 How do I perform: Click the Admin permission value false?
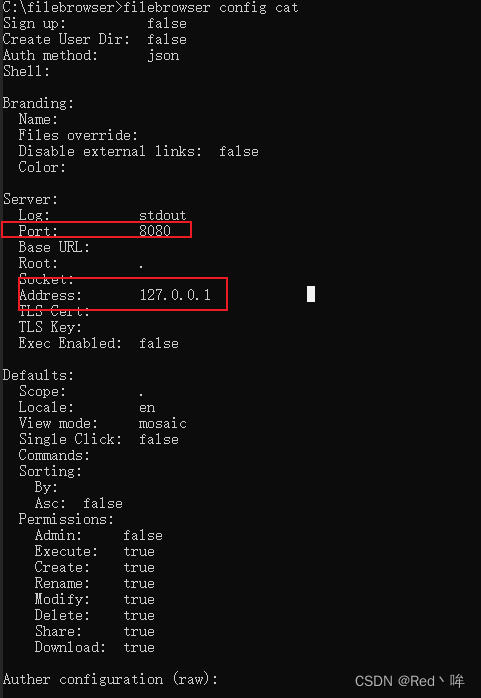143,535
